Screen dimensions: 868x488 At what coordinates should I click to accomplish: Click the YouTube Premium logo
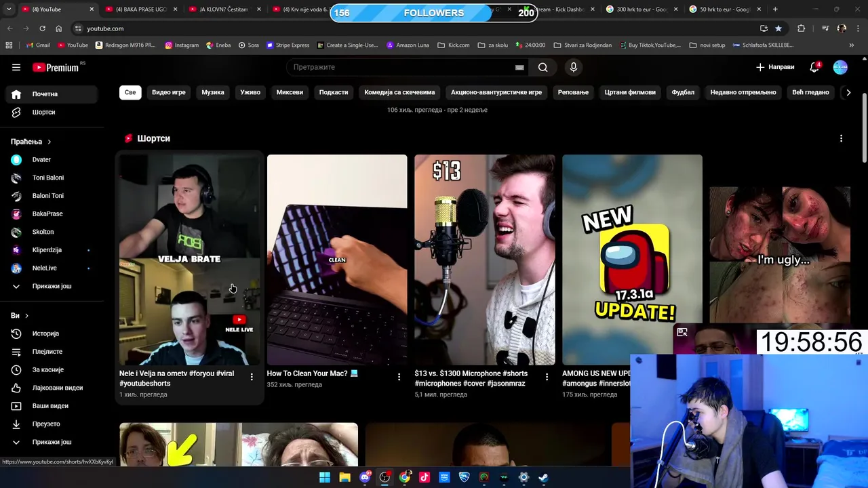click(56, 67)
